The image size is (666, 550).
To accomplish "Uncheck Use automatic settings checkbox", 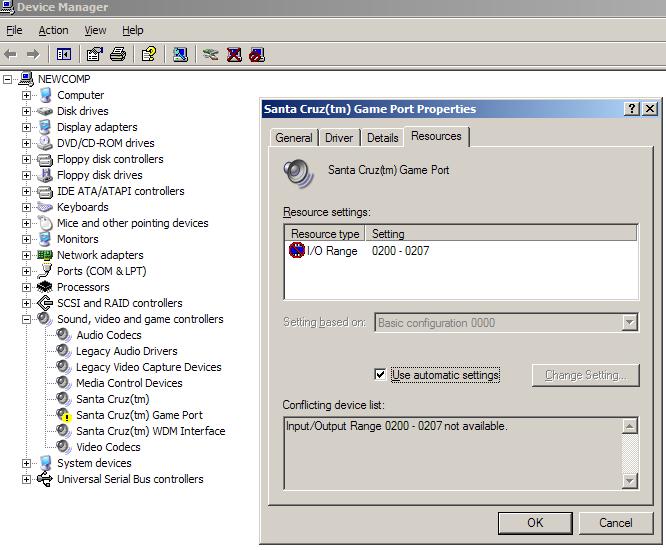I will 380,375.
